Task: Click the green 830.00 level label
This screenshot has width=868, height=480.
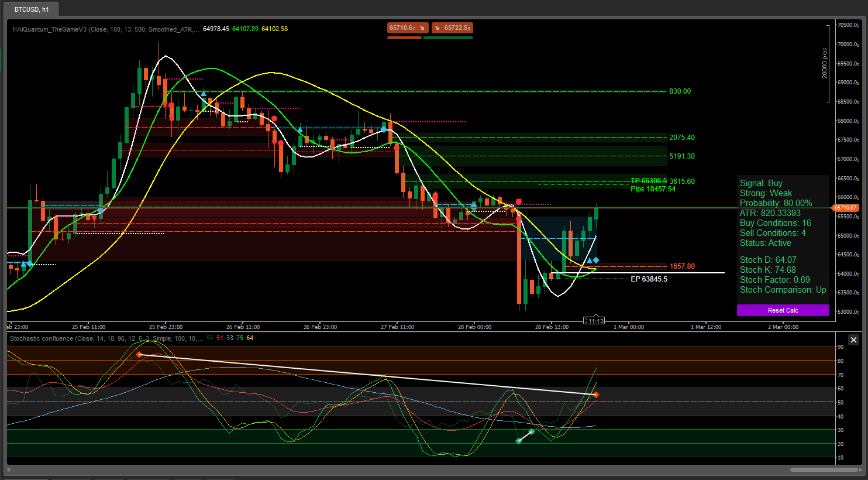Action: (x=680, y=91)
